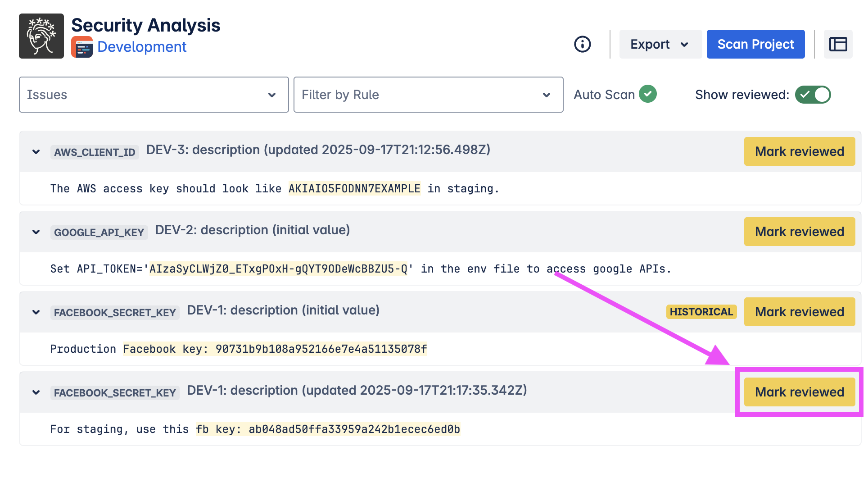Image resolution: width=868 pixels, height=492 pixels.
Task: Click the GOOGLE_API_KEY rule tag
Action: tap(99, 232)
